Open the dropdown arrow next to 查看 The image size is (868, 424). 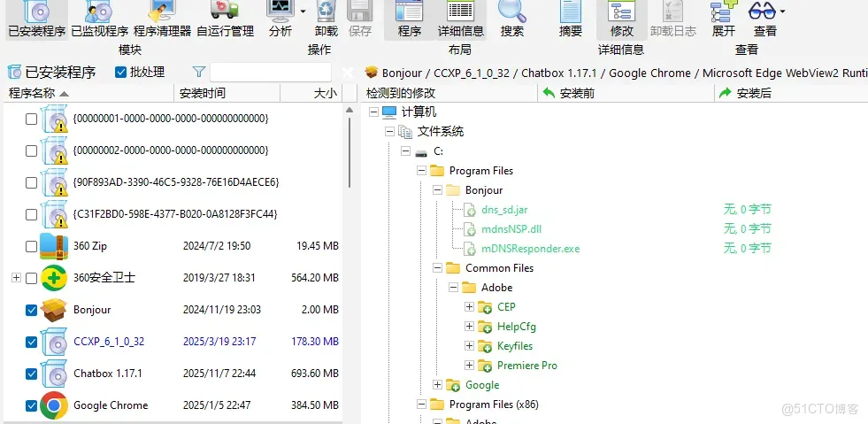pyautogui.click(x=782, y=12)
